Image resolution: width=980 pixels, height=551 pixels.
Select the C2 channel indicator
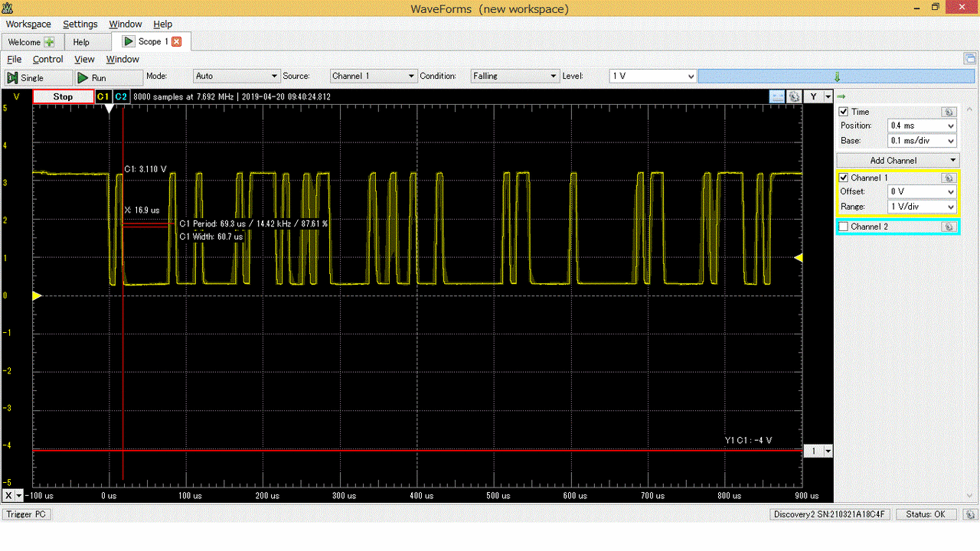pyautogui.click(x=121, y=96)
